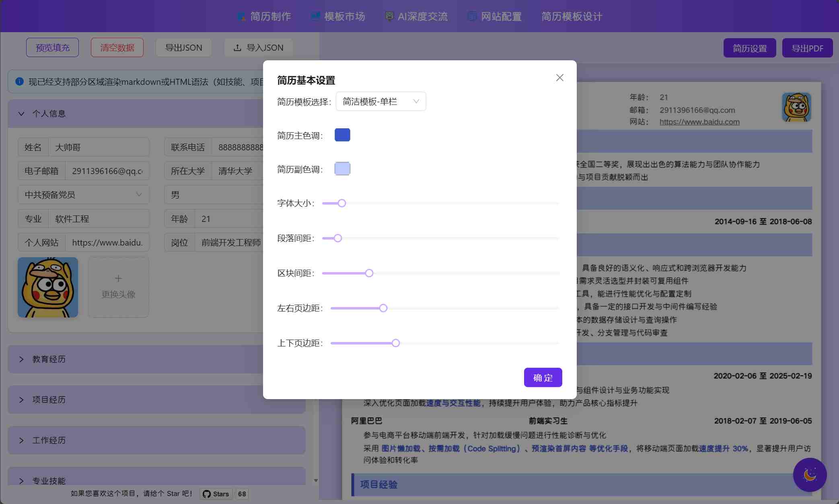
Task: Open the 简历模板选择 dropdown
Action: point(380,101)
